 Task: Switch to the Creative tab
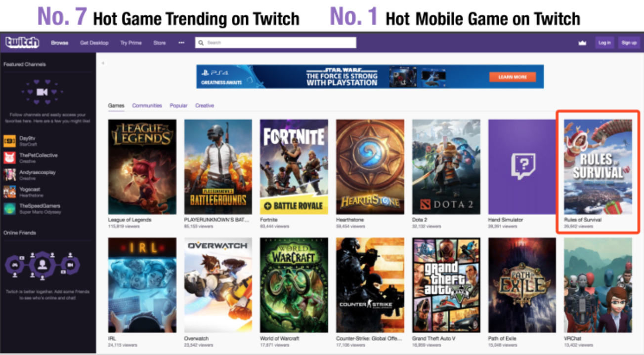[205, 106]
